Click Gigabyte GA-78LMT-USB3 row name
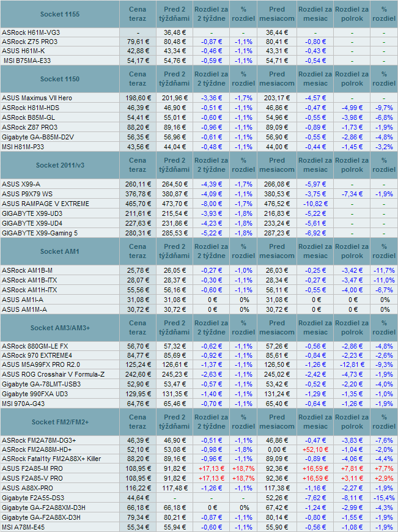The image size is (398, 532). 42,385
